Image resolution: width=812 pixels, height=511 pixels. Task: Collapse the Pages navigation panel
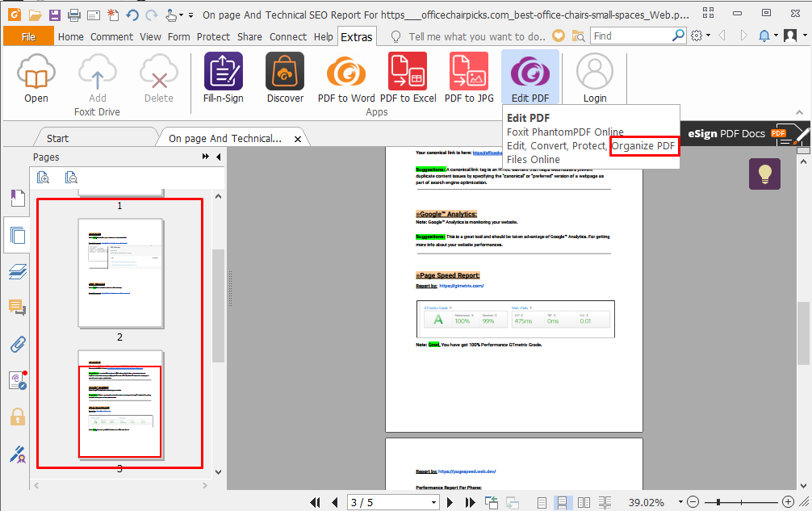tap(219, 157)
